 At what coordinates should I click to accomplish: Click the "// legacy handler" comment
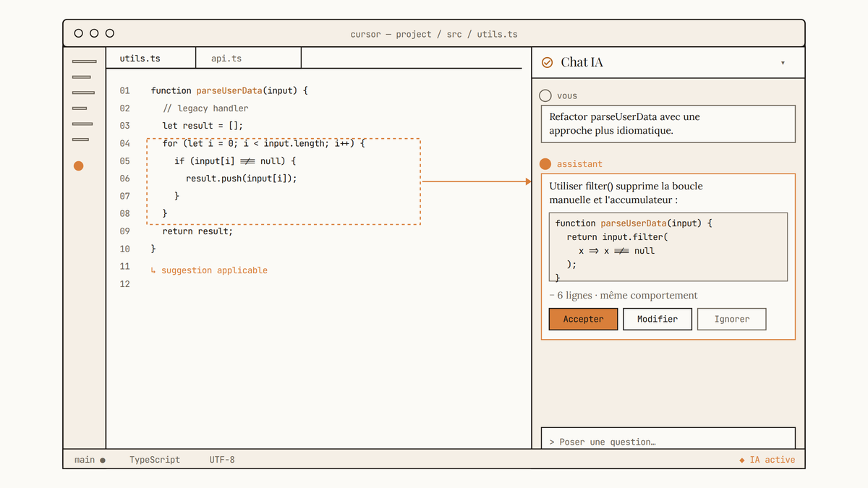click(205, 108)
